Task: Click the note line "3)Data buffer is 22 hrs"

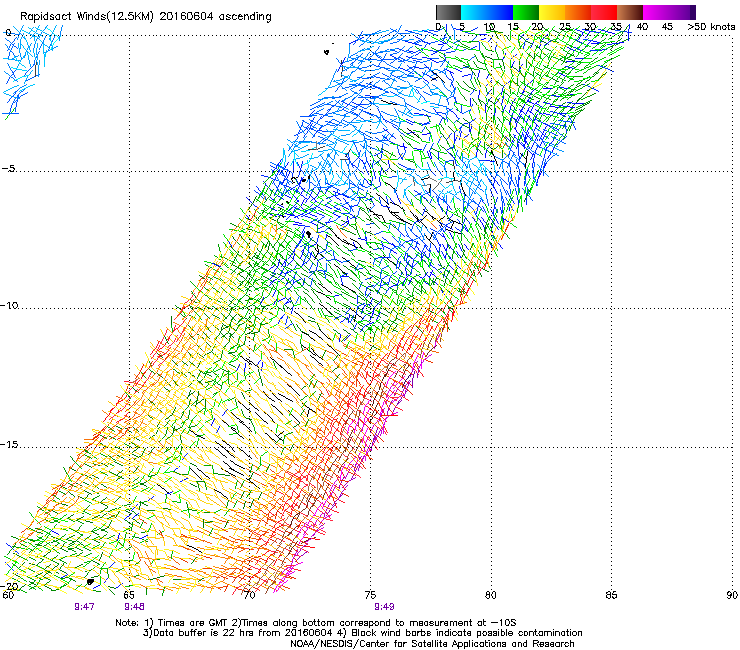Action: 363,633
